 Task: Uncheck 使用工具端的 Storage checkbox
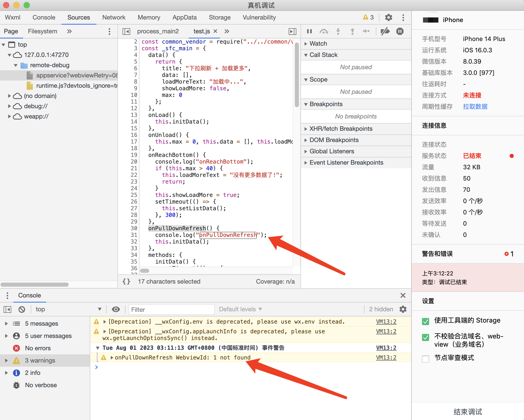pos(426,321)
